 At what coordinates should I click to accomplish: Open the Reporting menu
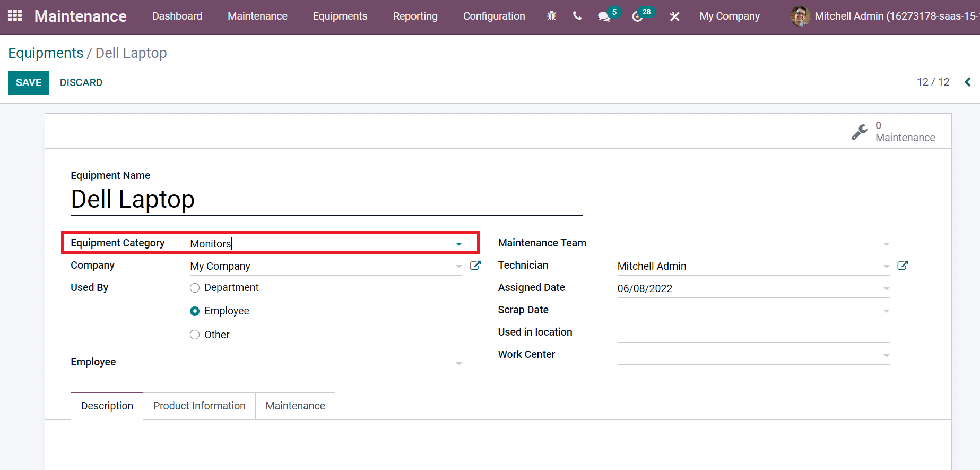[415, 16]
